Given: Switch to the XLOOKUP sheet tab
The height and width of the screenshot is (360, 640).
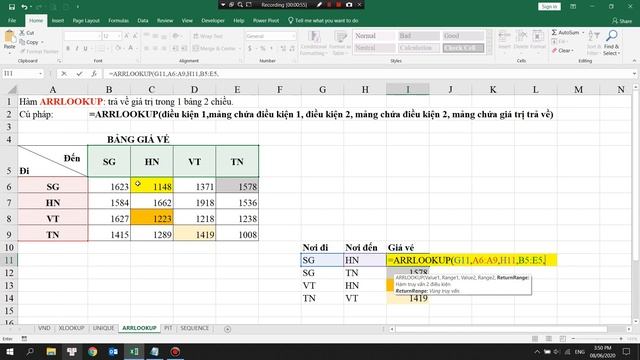Looking at the screenshot, I should 71,328.
